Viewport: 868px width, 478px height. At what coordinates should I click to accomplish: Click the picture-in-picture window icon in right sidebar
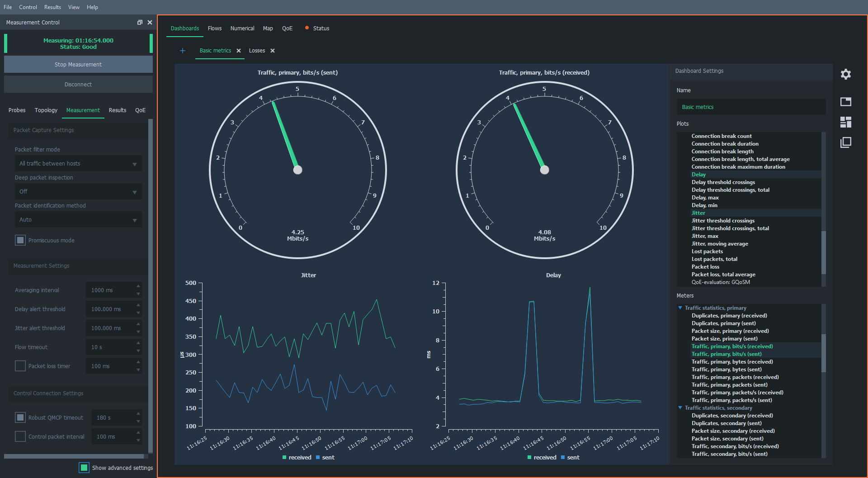[x=845, y=102]
